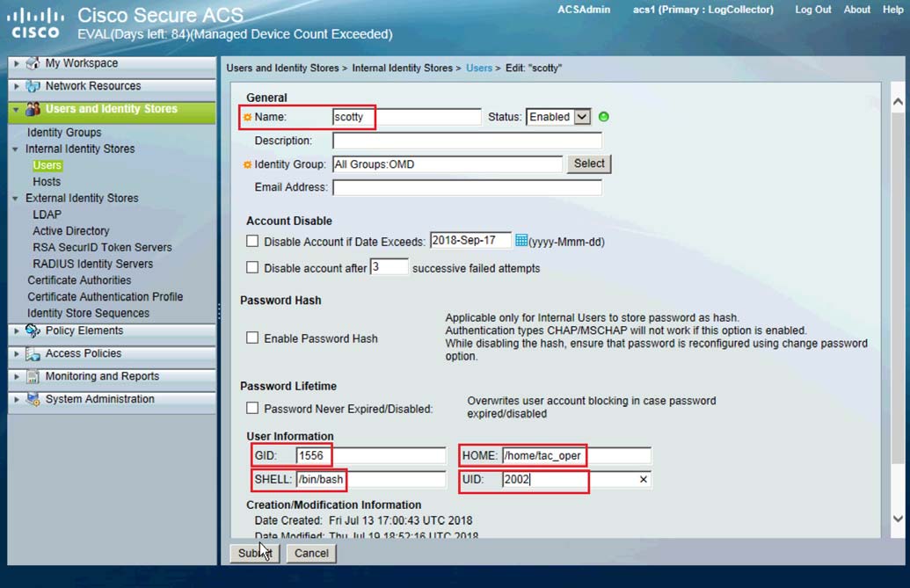This screenshot has height=588, width=910.
Task: Expand the My Workspace section
Action: click(15, 62)
